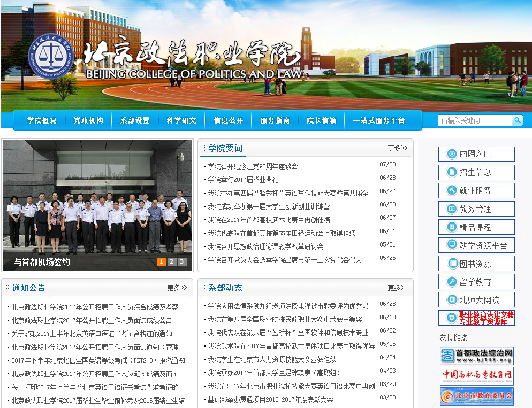The width and height of the screenshot is (532, 408).
Task: Click the 招生信息 sidebar icon
Action: pyautogui.click(x=451, y=172)
